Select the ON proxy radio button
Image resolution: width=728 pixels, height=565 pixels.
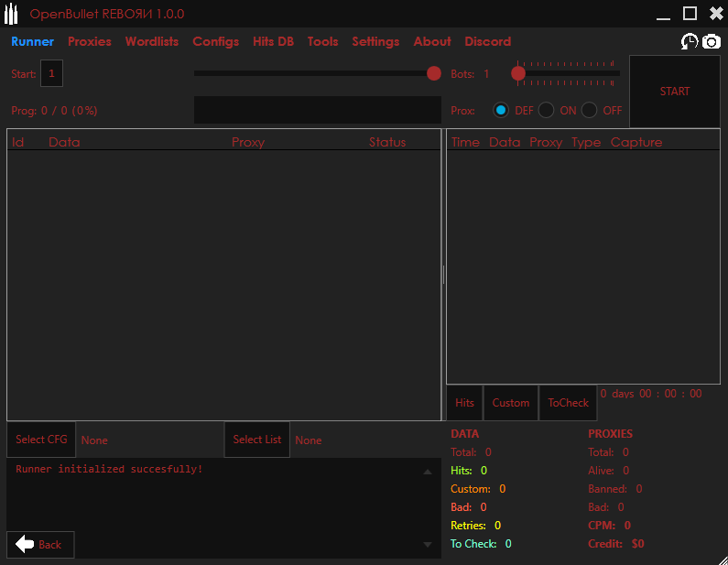point(546,111)
